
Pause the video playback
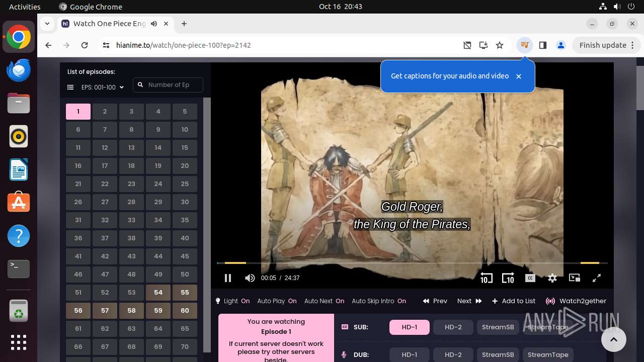(x=228, y=278)
